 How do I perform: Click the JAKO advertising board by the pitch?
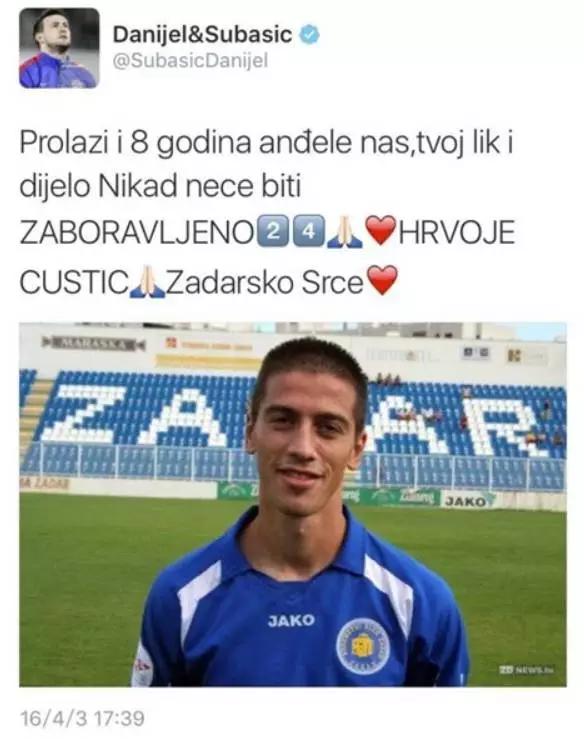pos(468,501)
